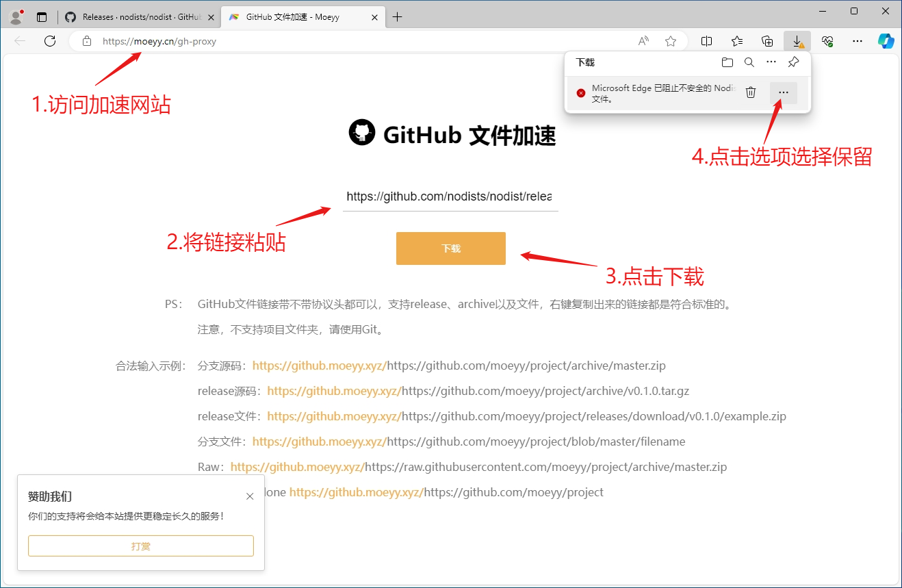Screen dimensions: 902x588
Task: Select the blocked Microsoft Edge download entry
Action: (687, 93)
